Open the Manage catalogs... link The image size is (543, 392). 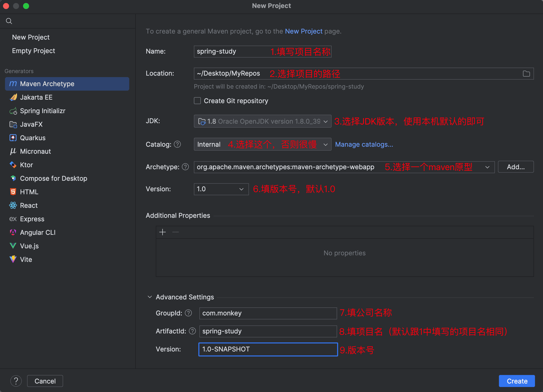pyautogui.click(x=364, y=144)
